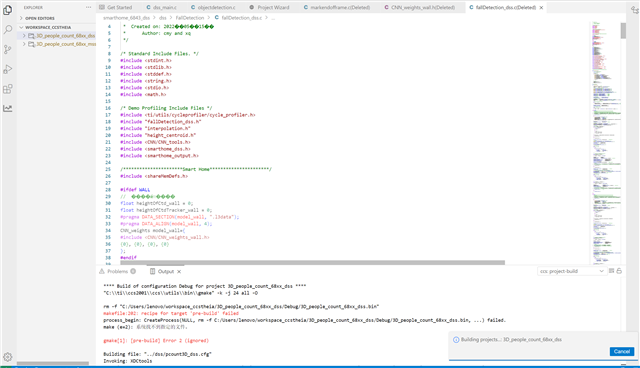Click the dss breadcrumb segment
The width and height of the screenshot is (640, 368).
click(163, 18)
